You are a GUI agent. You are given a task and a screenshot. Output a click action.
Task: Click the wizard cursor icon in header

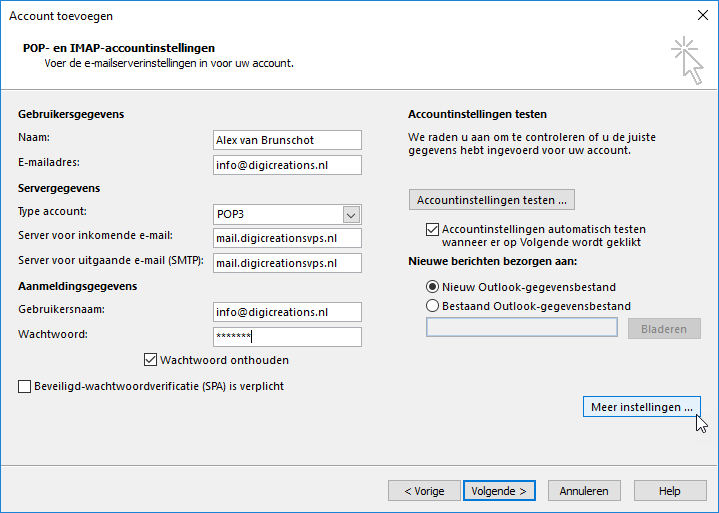pos(687,61)
